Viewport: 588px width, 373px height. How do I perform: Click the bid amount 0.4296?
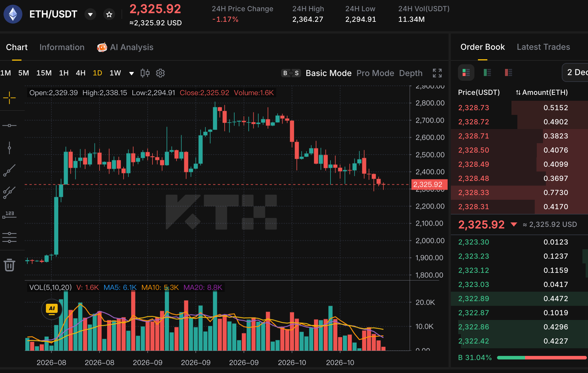(556, 327)
